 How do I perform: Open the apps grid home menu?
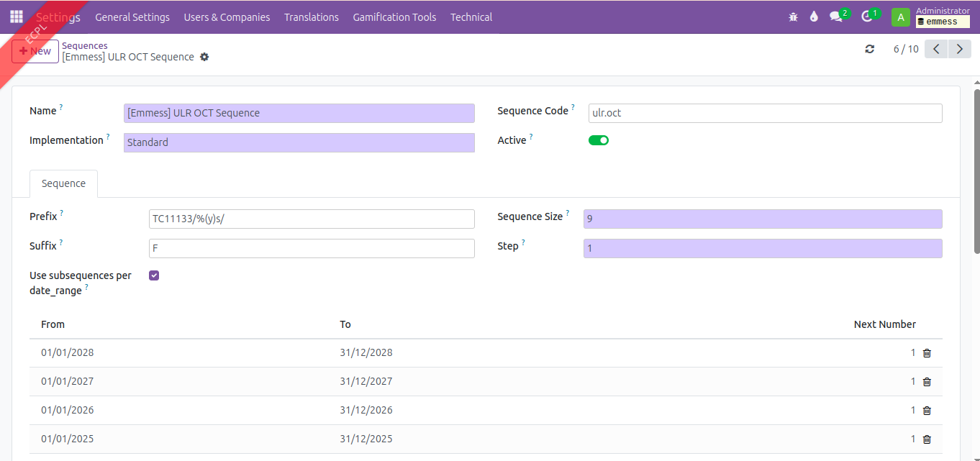(16, 17)
